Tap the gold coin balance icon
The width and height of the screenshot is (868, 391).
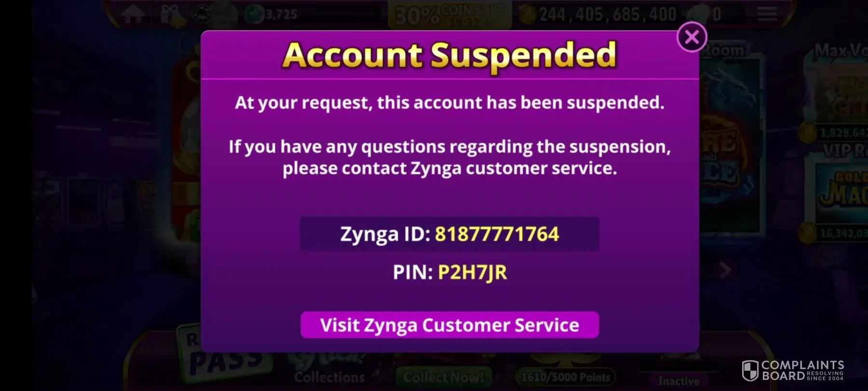coord(529,14)
